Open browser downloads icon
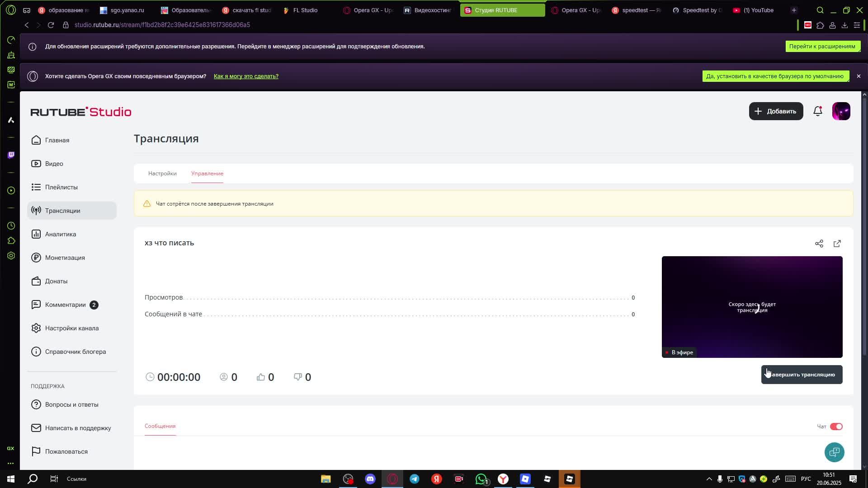The height and width of the screenshot is (488, 868). (x=844, y=25)
